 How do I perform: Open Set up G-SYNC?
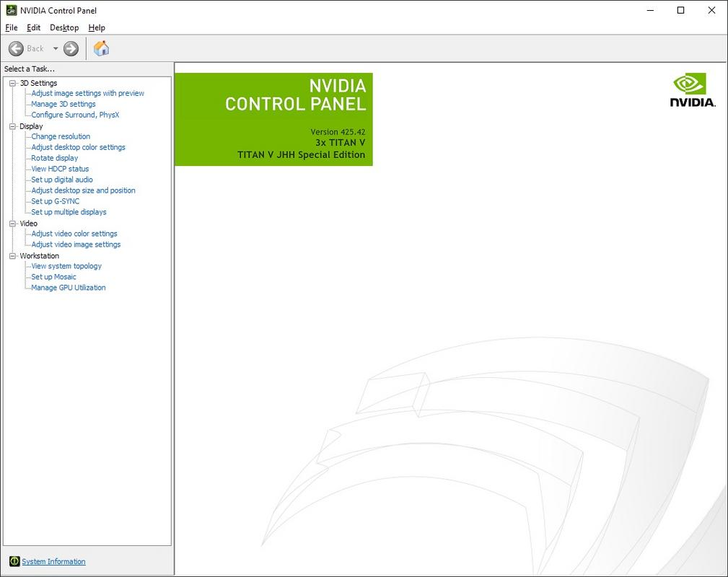56,201
